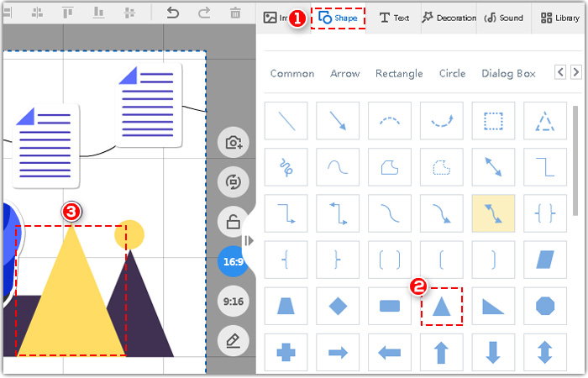Select the 16:9 aspect ratio
The image size is (588, 378).
coord(234,262)
